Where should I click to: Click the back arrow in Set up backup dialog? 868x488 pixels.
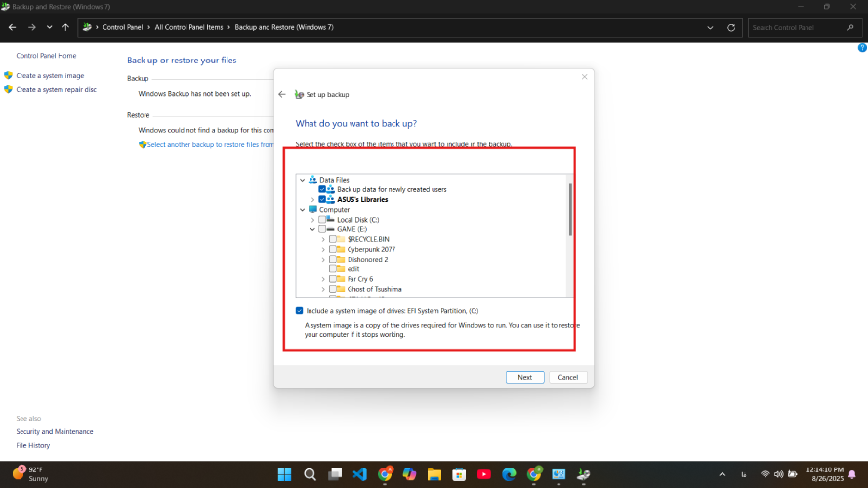[x=282, y=94]
